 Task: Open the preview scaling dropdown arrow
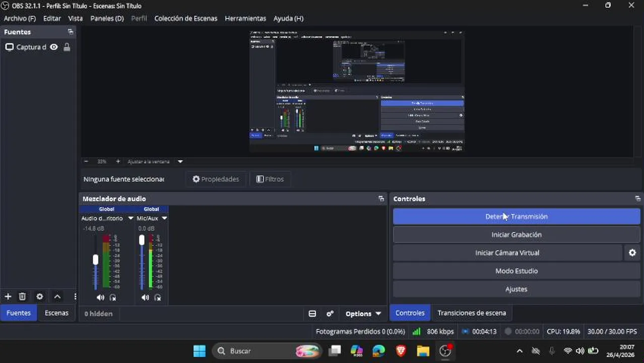click(180, 161)
